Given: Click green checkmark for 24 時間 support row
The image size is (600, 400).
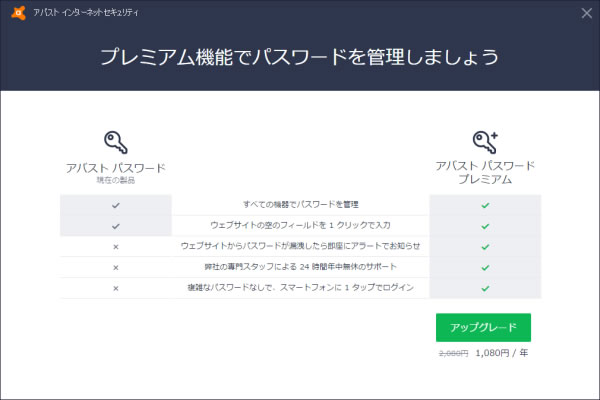Looking at the screenshot, I should coord(485,268).
